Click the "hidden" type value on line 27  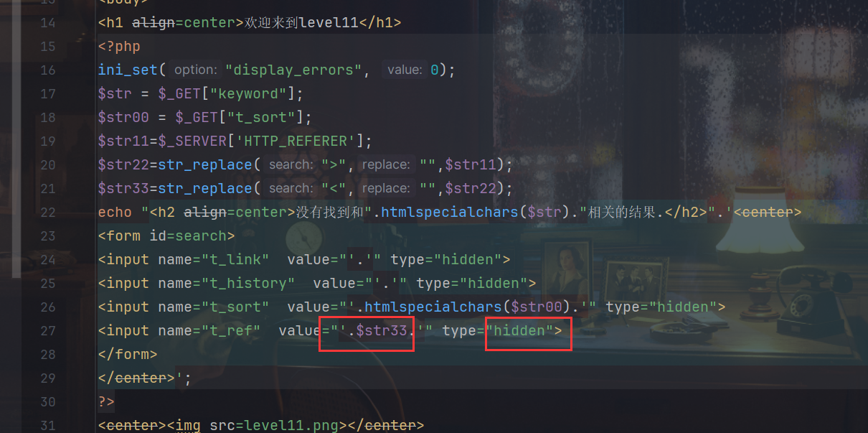pos(519,331)
